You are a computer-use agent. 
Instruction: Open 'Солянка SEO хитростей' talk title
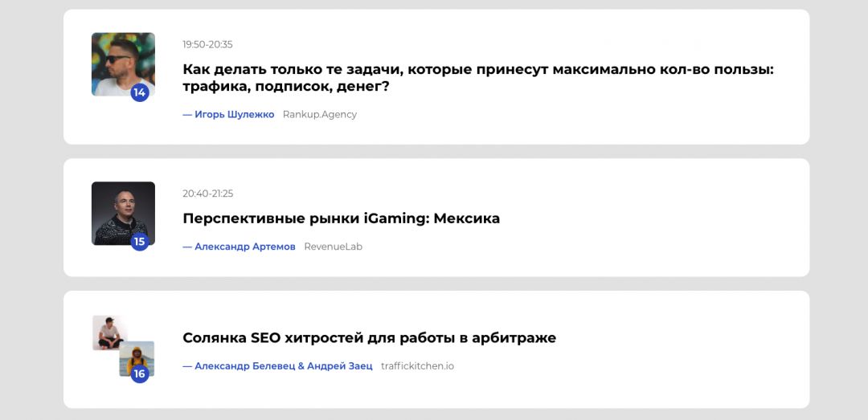tap(369, 338)
